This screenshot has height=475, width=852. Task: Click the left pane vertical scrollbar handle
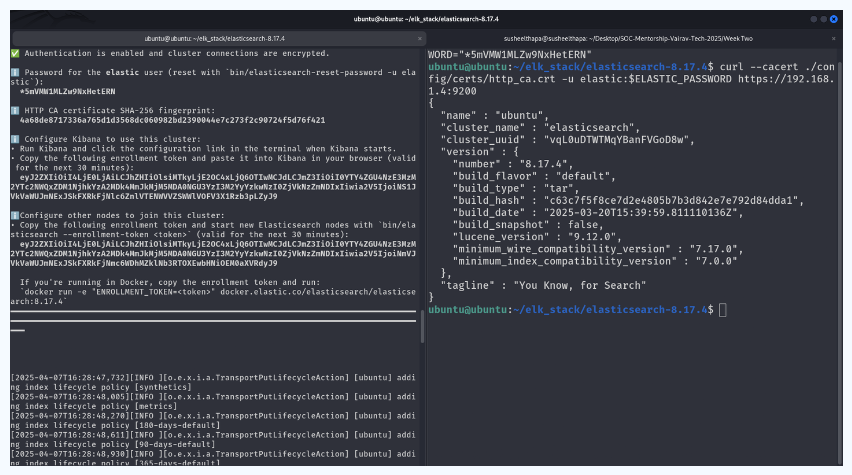422,326
